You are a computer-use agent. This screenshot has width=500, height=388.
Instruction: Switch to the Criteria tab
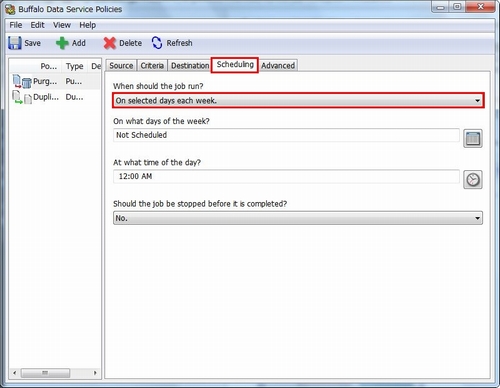click(152, 66)
